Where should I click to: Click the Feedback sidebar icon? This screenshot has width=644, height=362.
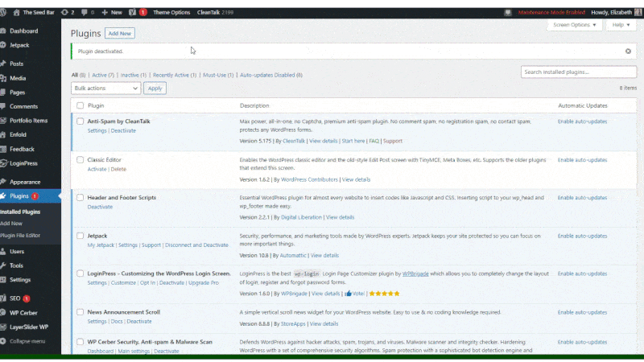3,149
